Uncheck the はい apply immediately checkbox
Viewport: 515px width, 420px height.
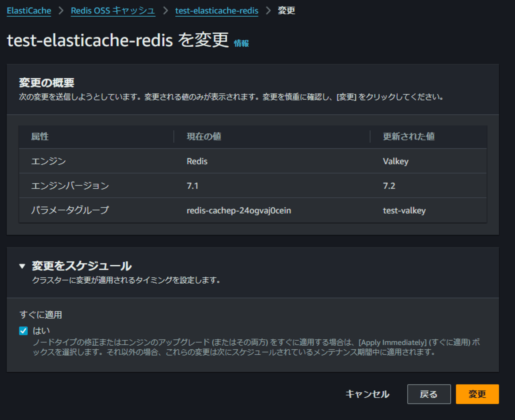click(23, 331)
